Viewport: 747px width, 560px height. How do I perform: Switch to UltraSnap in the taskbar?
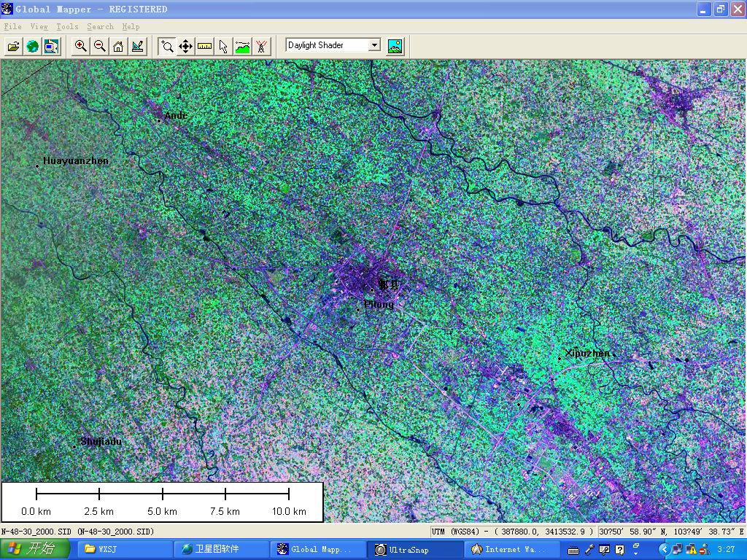click(414, 549)
